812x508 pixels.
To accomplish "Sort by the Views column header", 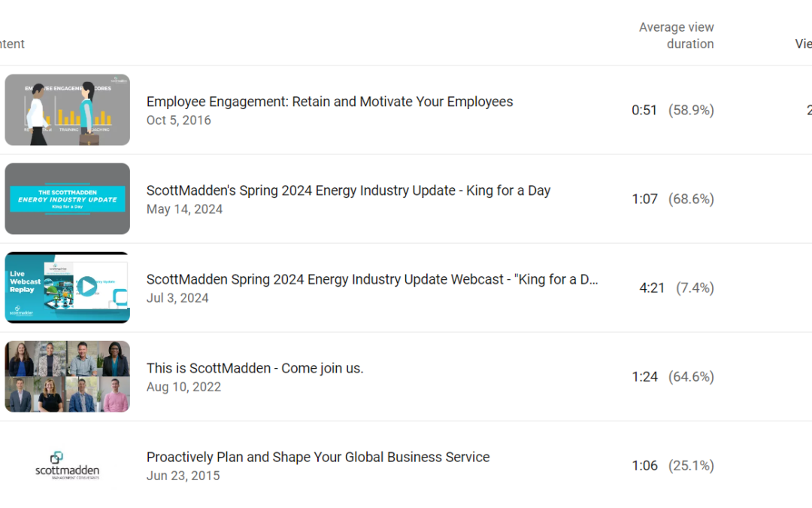I will [803, 44].
